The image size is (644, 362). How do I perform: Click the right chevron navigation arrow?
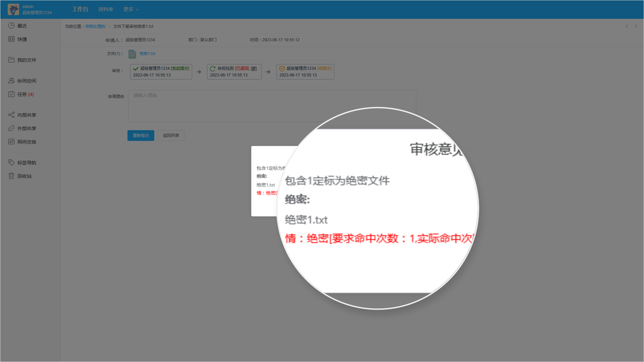pos(636,26)
